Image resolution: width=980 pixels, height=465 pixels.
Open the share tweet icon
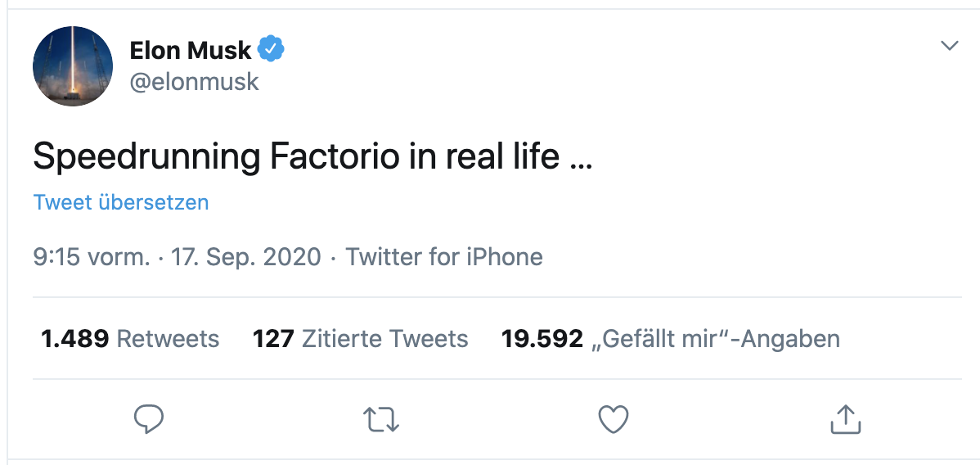point(846,419)
